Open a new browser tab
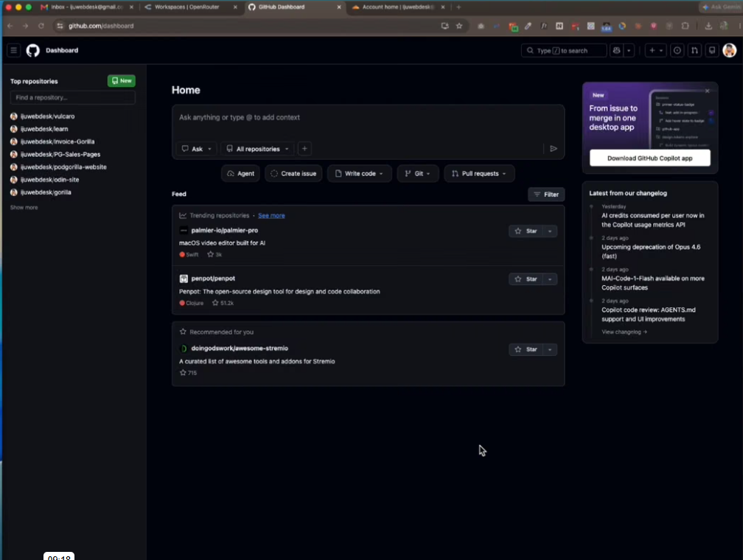 pos(458,7)
